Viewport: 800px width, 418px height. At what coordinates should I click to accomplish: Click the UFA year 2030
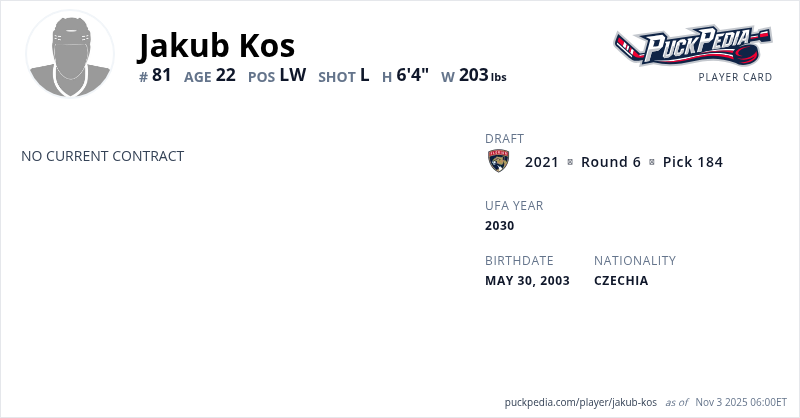500,225
